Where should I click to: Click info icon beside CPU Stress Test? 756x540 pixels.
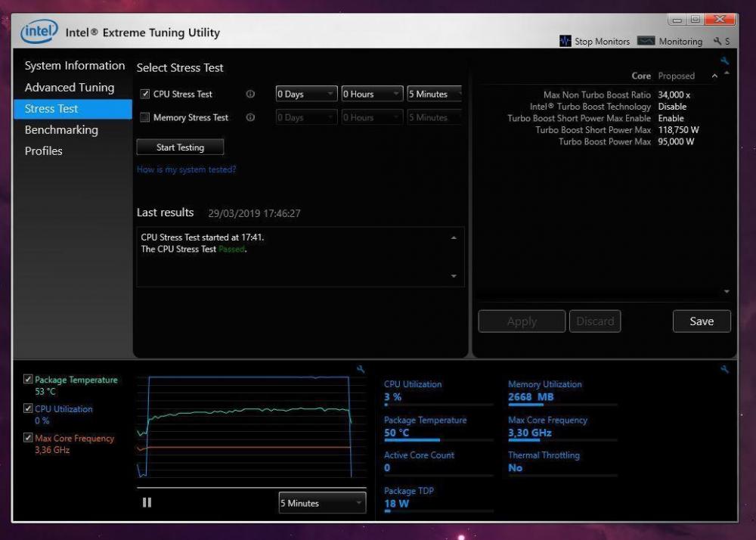250,95
